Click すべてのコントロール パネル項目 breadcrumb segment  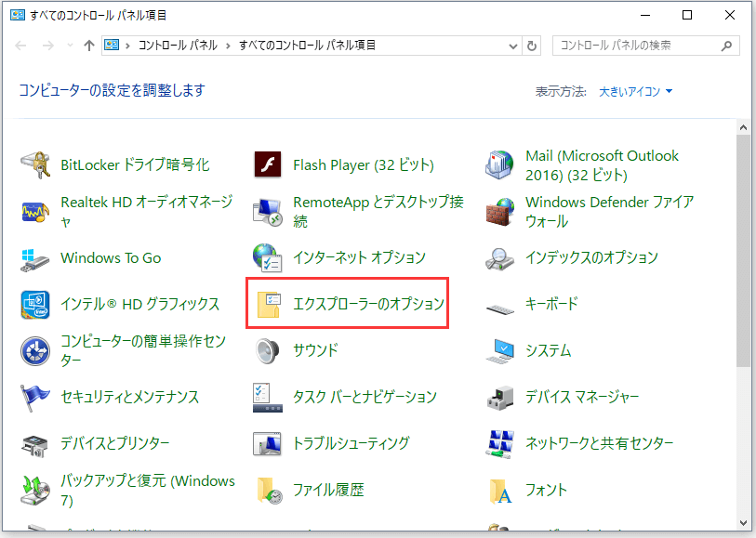point(306,46)
